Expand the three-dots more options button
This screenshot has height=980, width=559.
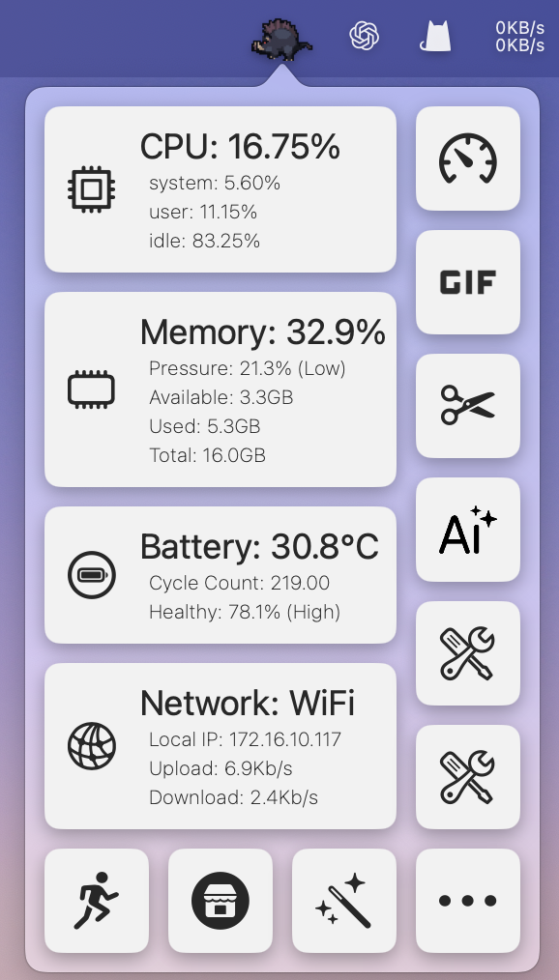[x=468, y=901]
